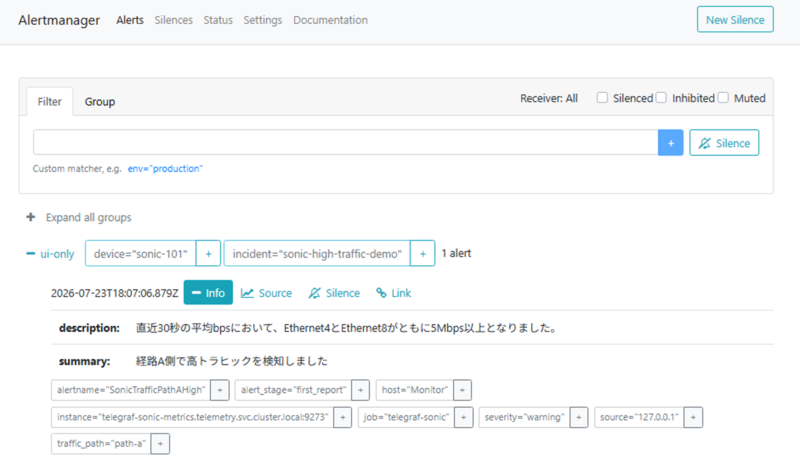
Task: Open Status page
Action: click(x=218, y=20)
